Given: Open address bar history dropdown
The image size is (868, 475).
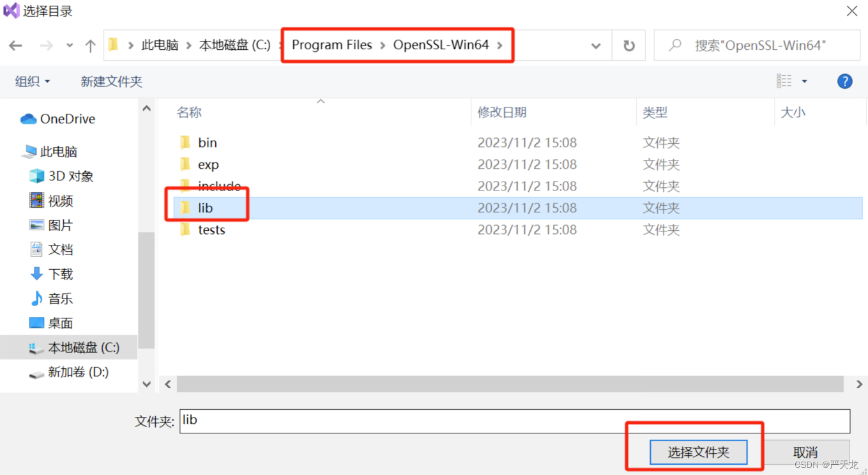Looking at the screenshot, I should [596, 46].
